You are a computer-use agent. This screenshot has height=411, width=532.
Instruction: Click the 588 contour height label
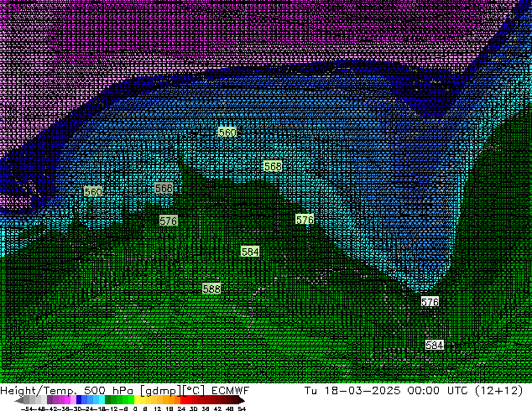[211, 289]
